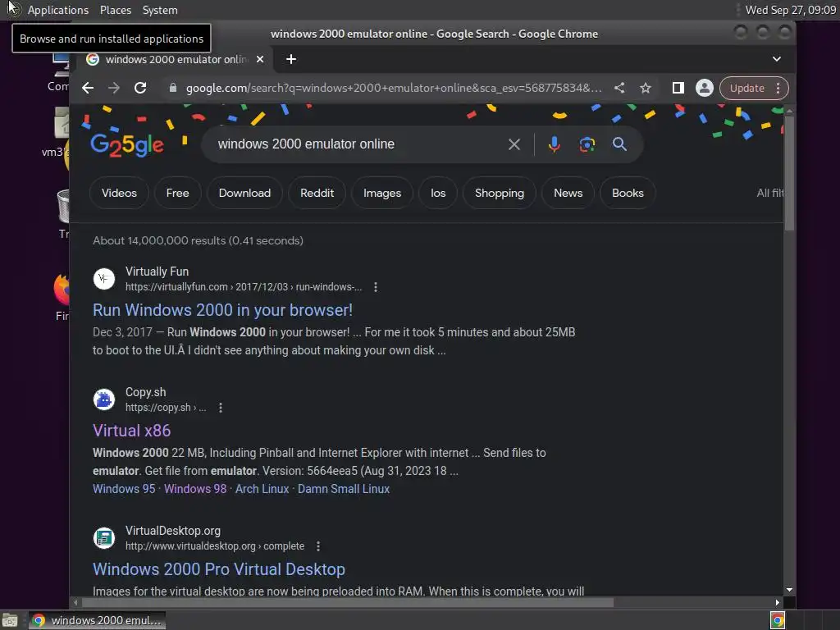Image resolution: width=840 pixels, height=630 pixels.
Task: Open the System menu
Action: pos(160,10)
